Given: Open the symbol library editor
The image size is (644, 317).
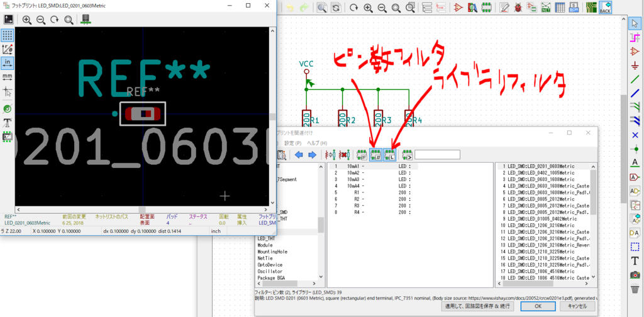Looking at the screenshot, I should tap(458, 8).
